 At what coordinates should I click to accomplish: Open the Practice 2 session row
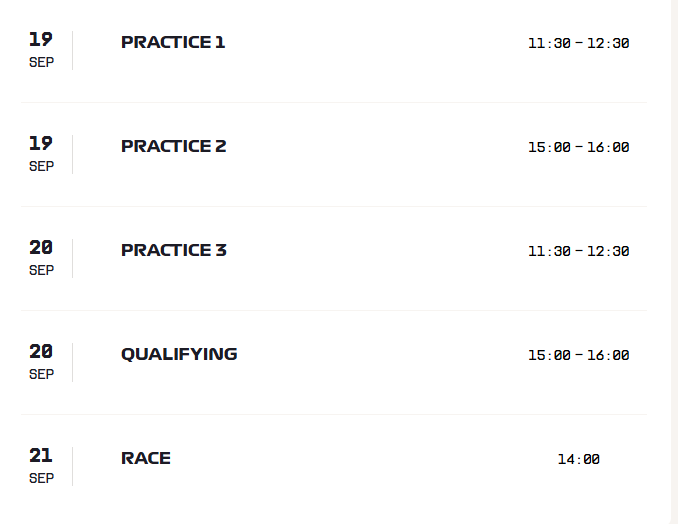(x=334, y=155)
